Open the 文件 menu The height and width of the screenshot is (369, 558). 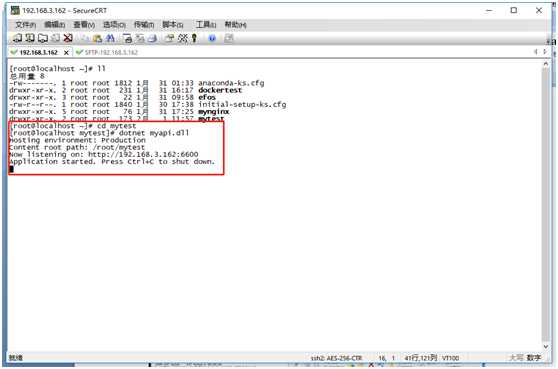pyautogui.click(x=25, y=25)
